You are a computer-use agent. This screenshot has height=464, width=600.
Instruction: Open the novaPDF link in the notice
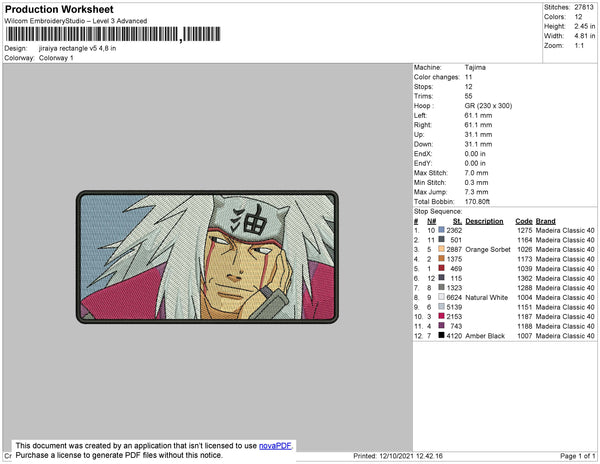pyautogui.click(x=275, y=446)
